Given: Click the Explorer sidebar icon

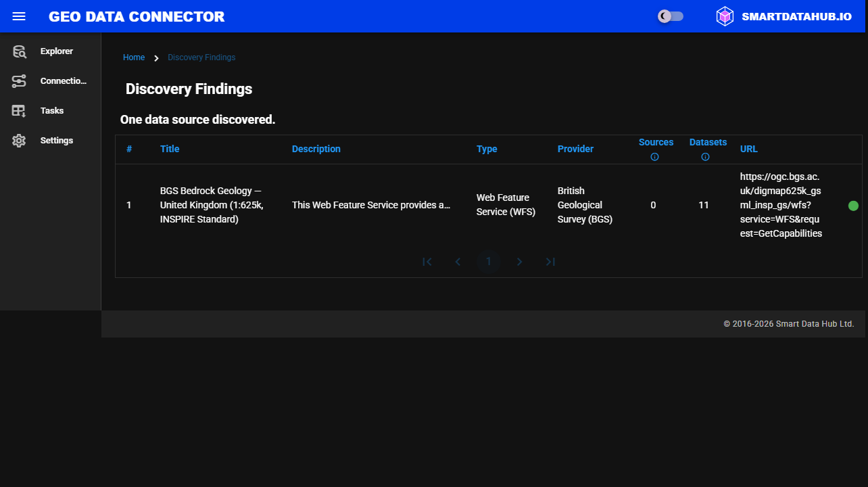Looking at the screenshot, I should tap(19, 51).
